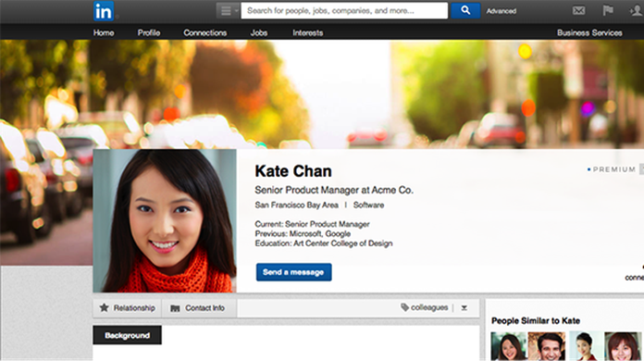Image resolution: width=644 pixels, height=361 pixels.
Task: Click the Microsoft previous employer link
Action: (x=305, y=233)
